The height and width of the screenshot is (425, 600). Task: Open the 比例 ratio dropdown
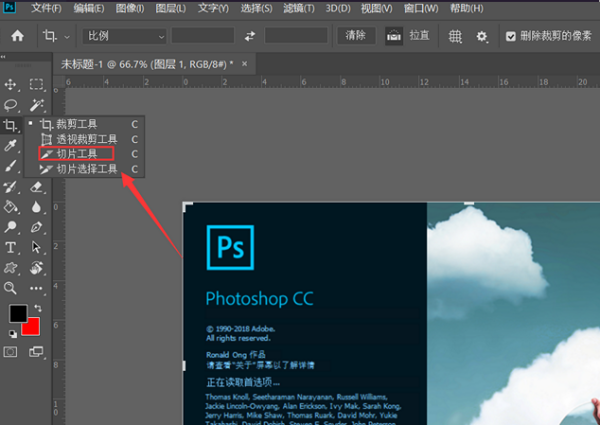point(125,36)
